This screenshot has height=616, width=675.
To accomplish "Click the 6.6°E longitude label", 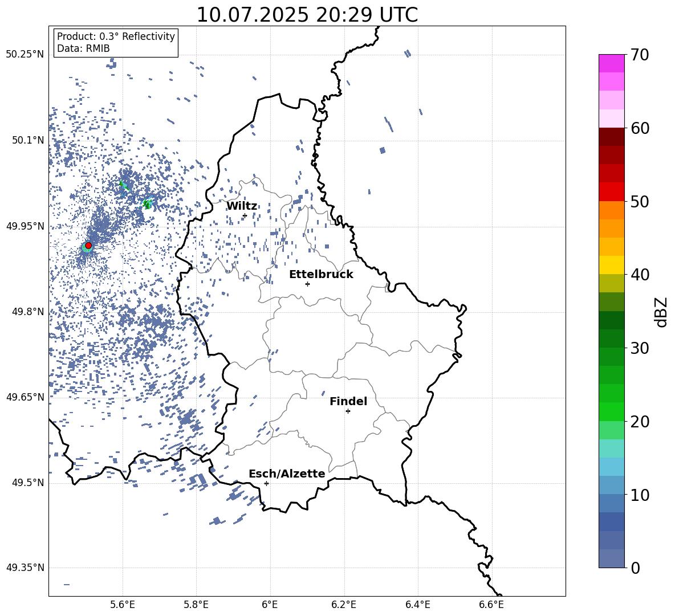I will click(491, 605).
